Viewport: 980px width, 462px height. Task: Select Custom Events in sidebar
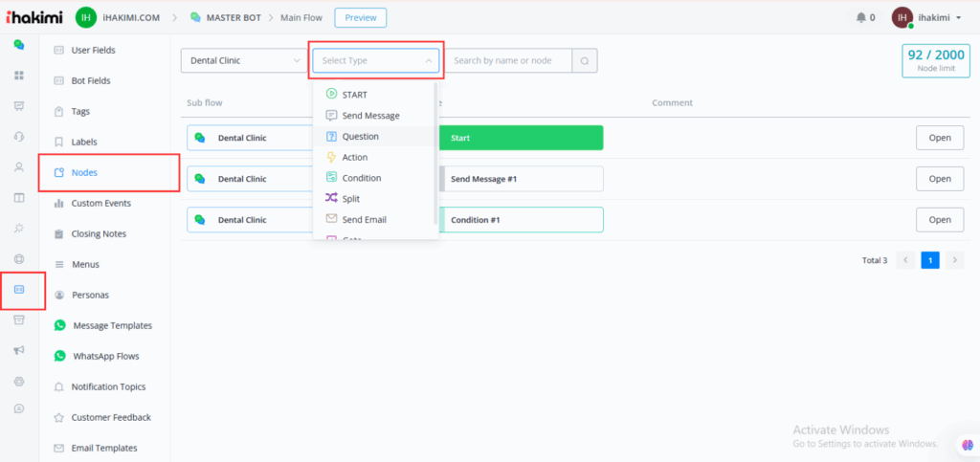click(x=100, y=203)
